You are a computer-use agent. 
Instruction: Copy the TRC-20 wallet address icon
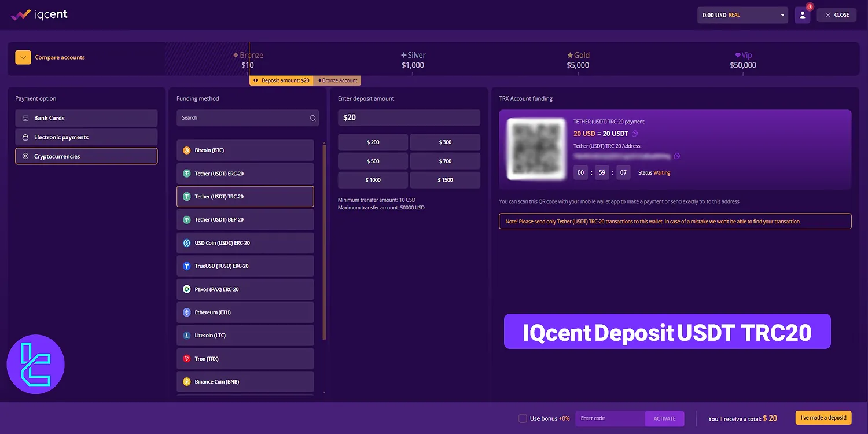click(x=676, y=156)
